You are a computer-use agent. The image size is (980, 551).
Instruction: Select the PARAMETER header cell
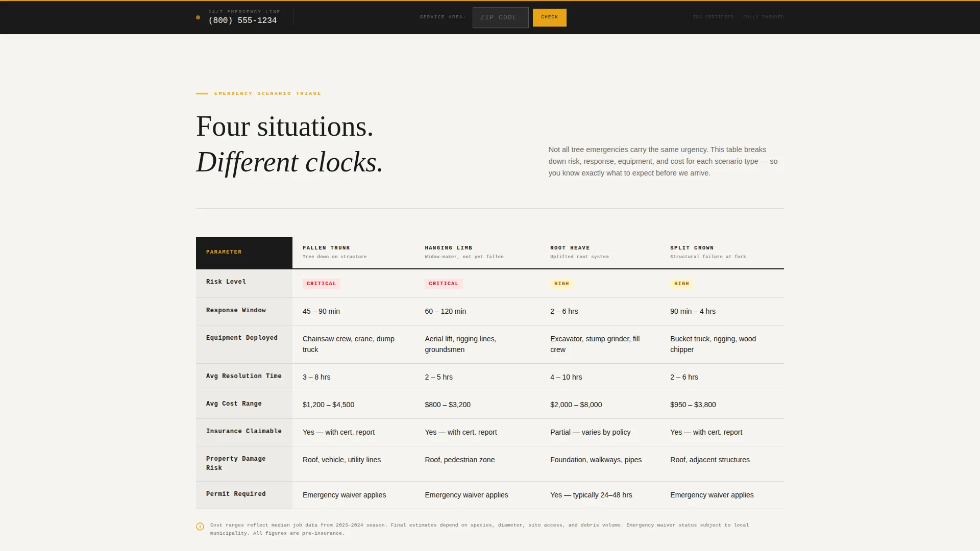click(244, 253)
